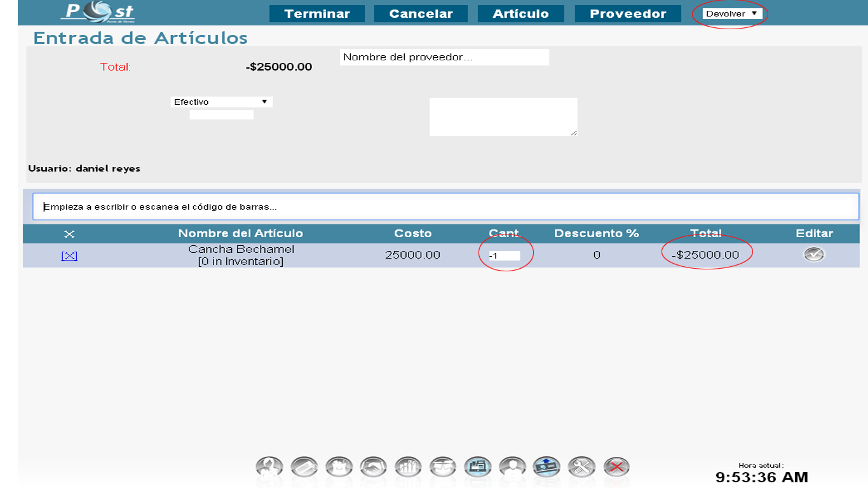Viewport: 868px width, 488px height.
Task: Click the Terminar button
Action: coord(317,14)
